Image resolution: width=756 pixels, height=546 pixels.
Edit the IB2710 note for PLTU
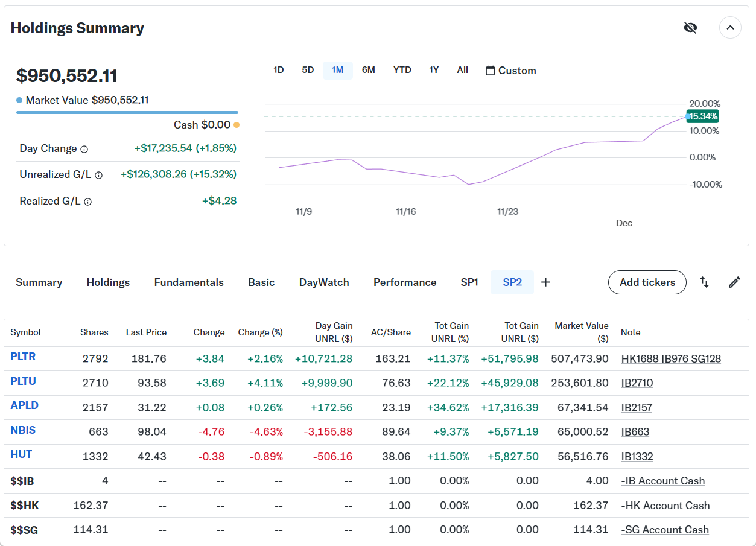(x=637, y=383)
